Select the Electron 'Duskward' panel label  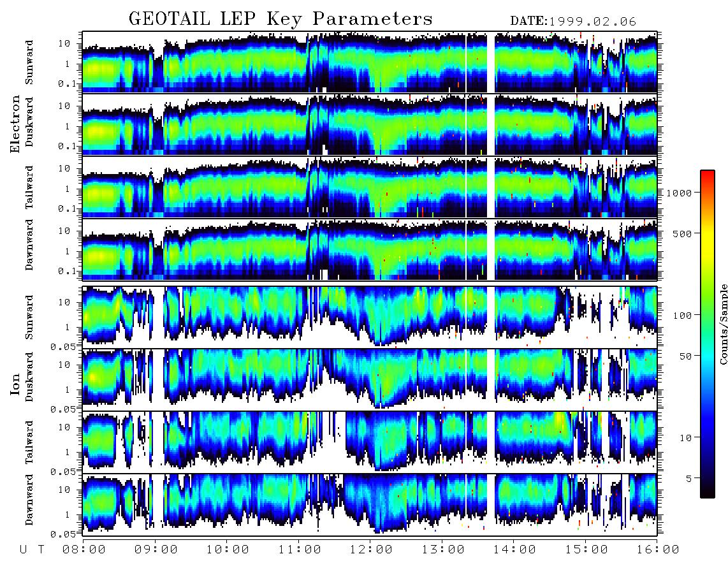click(x=29, y=122)
